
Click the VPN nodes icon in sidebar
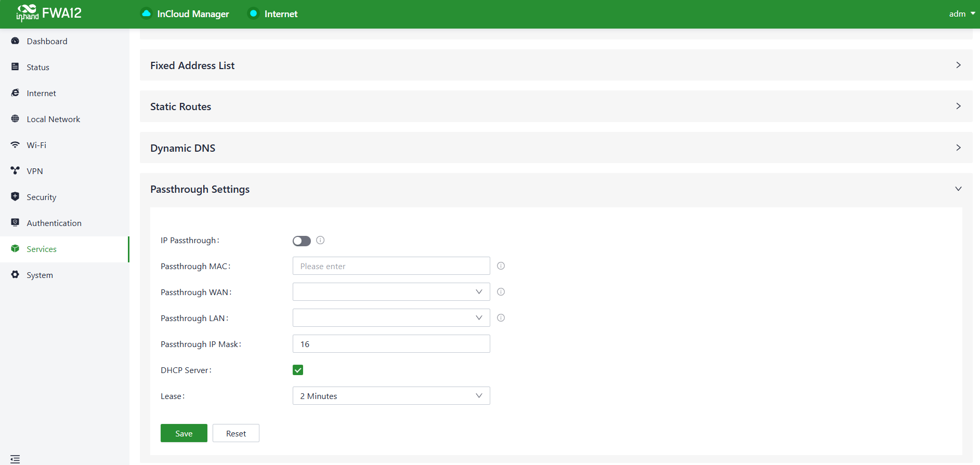15,171
